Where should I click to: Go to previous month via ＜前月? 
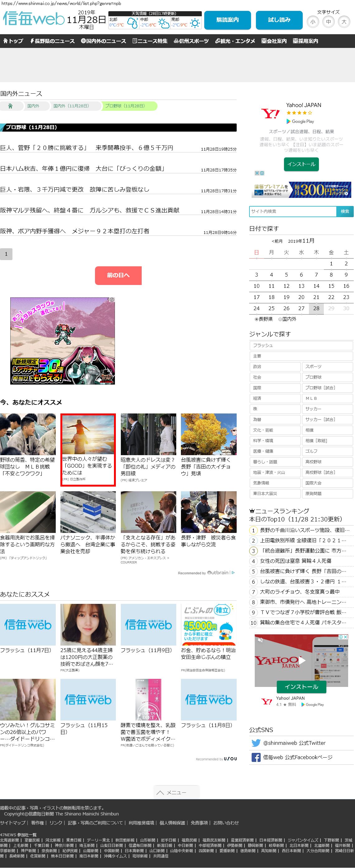click(x=277, y=241)
